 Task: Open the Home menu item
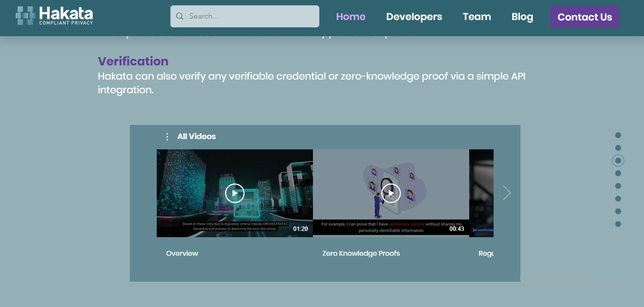[351, 17]
